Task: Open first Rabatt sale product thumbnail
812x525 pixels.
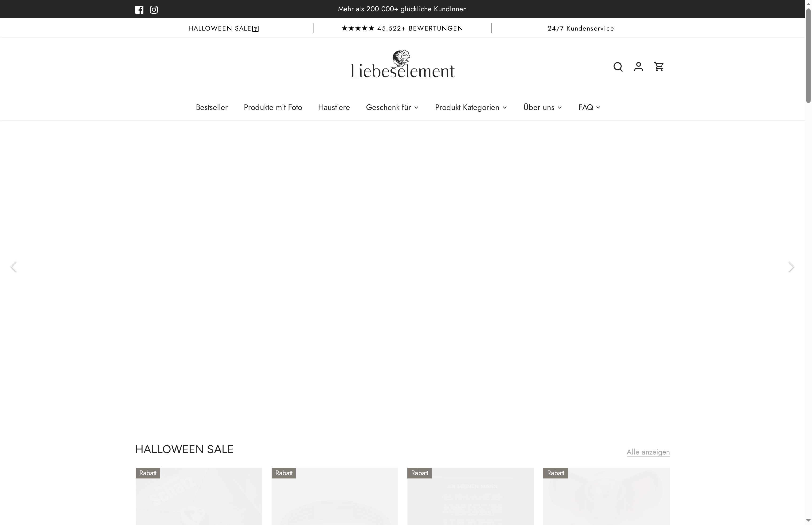Action: (x=198, y=496)
